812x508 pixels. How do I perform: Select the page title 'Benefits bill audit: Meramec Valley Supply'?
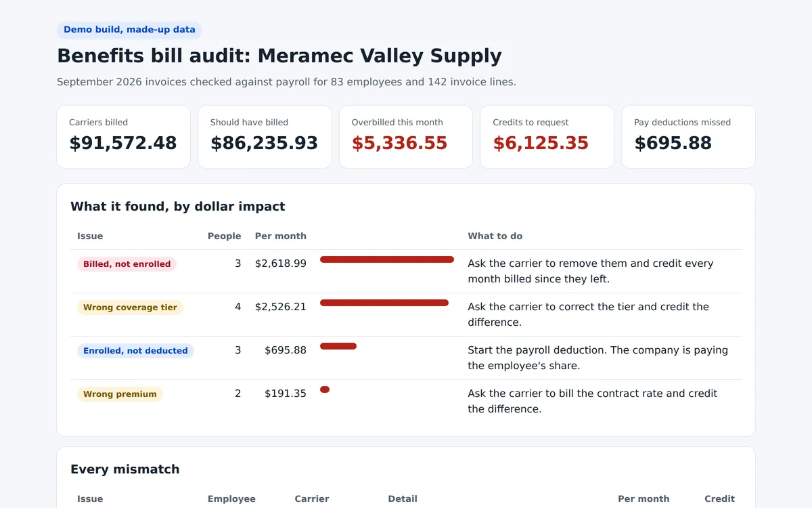279,56
